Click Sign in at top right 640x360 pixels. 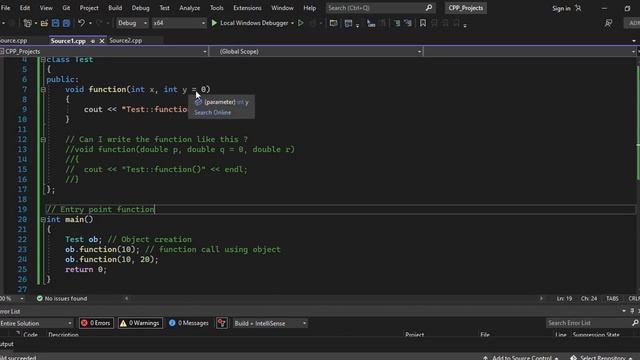561,8
